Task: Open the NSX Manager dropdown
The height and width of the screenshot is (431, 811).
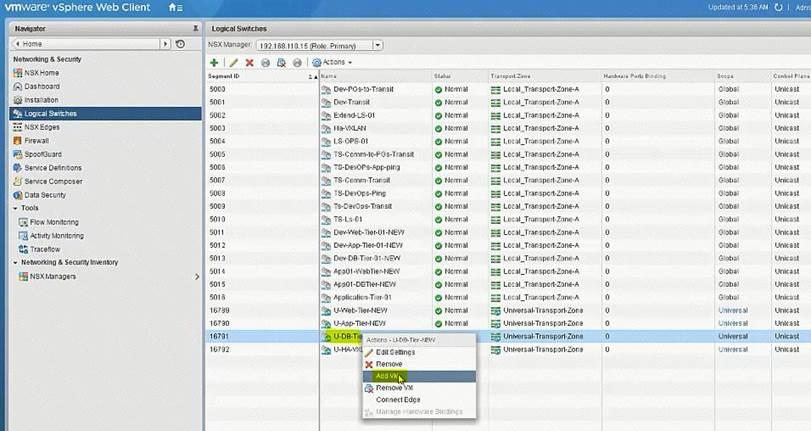Action: click(x=377, y=45)
